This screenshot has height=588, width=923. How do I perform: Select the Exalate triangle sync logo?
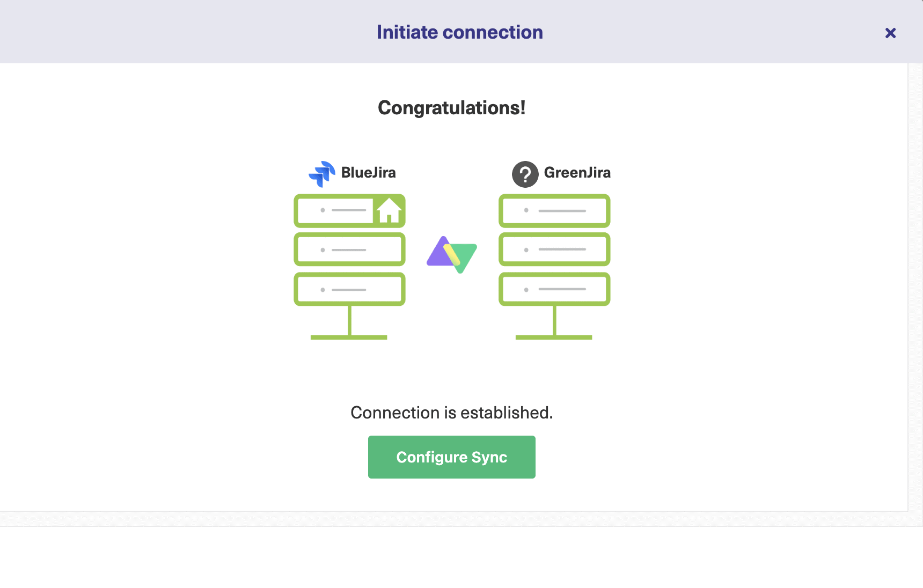pos(451,254)
